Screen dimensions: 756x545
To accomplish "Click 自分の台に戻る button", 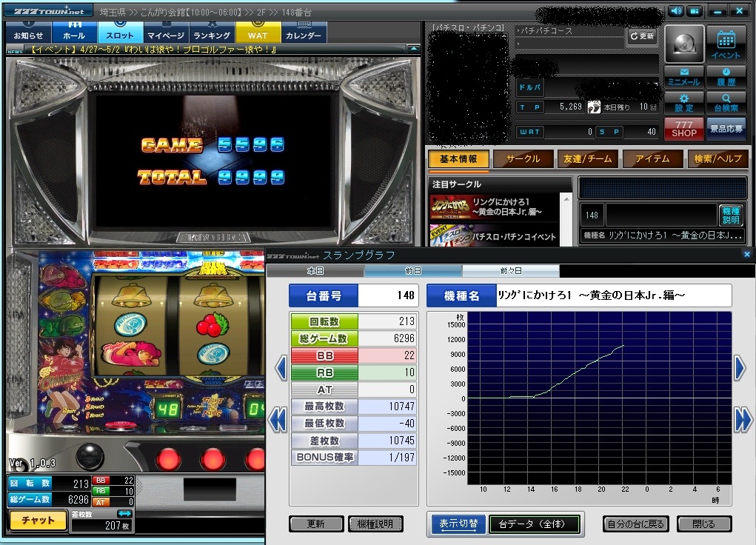I will point(636,524).
